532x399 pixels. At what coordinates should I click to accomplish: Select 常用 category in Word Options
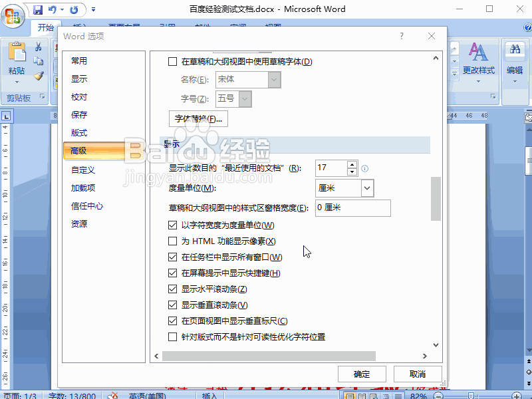click(x=79, y=61)
